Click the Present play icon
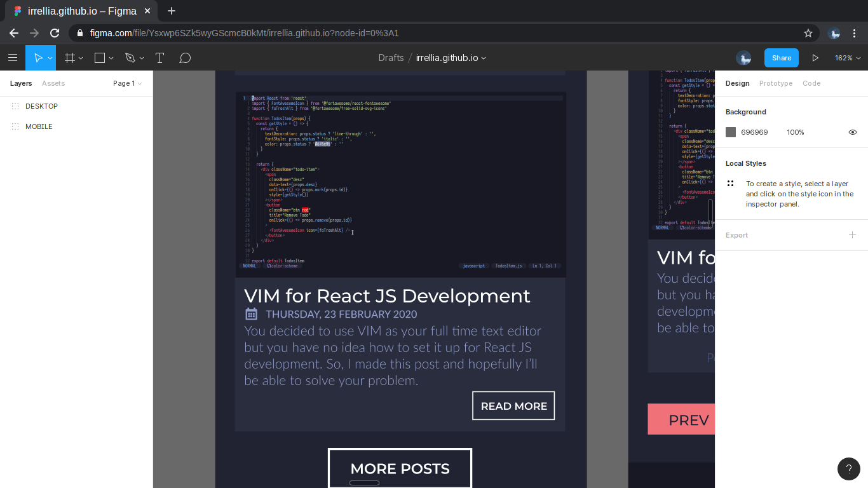The width and height of the screenshot is (868, 488). pyautogui.click(x=815, y=58)
